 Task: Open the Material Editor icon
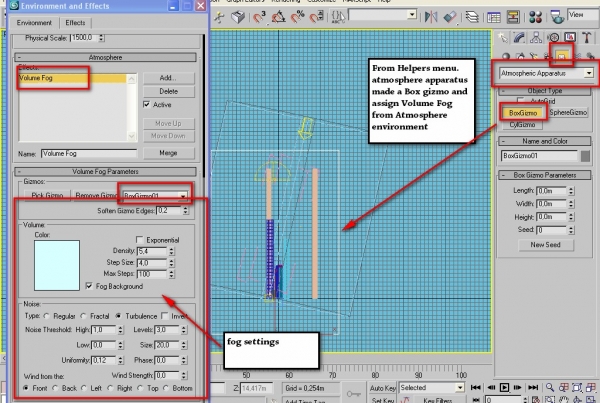535,17
